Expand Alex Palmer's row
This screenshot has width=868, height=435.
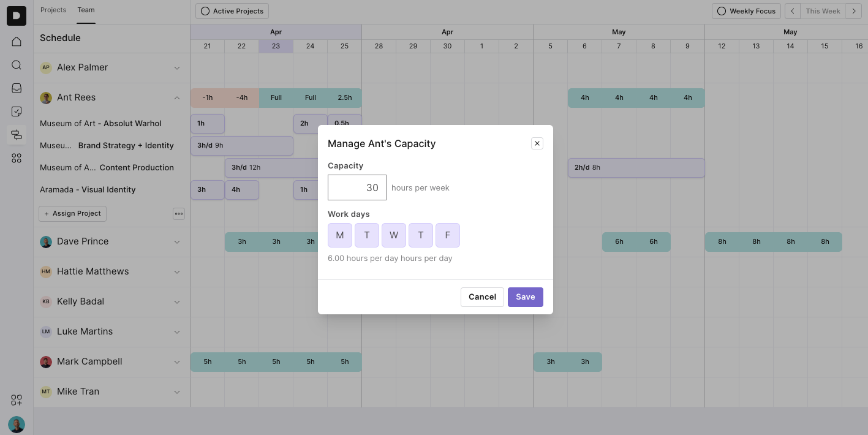coord(177,68)
